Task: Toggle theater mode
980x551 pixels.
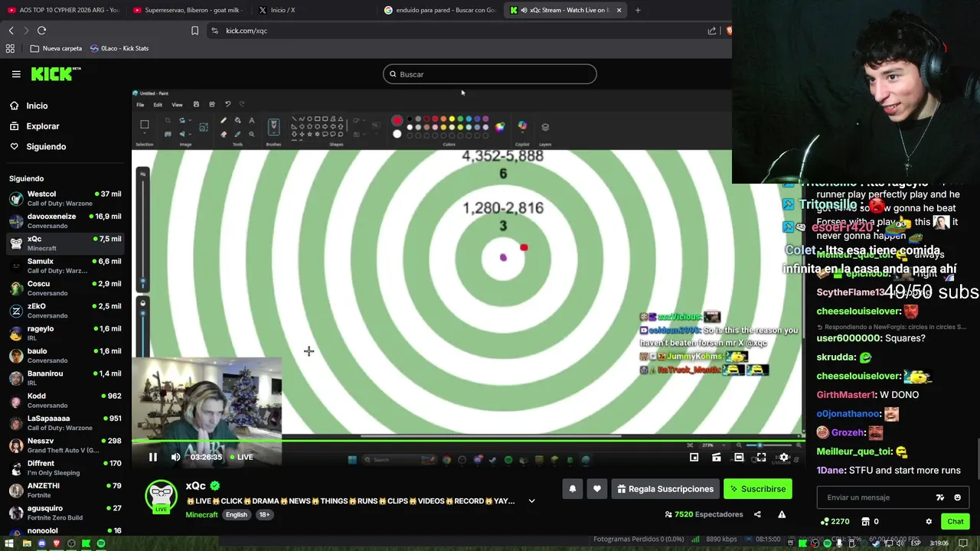Action: (739, 458)
